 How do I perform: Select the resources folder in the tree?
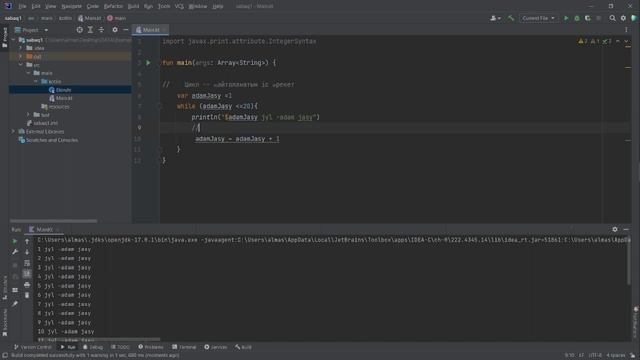(56, 107)
